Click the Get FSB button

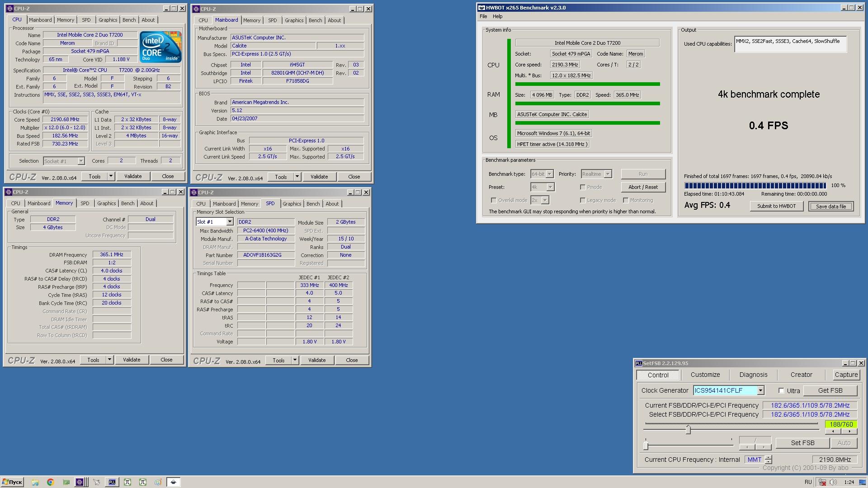830,391
